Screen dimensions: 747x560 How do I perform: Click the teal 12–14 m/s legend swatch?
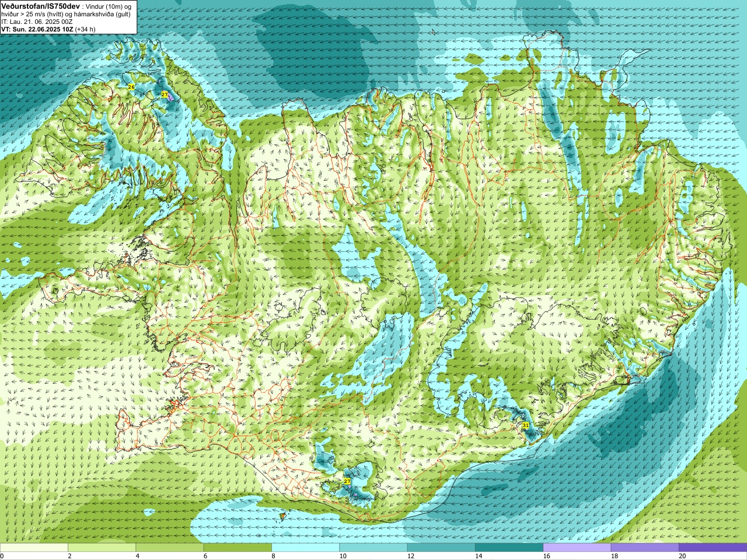(x=441, y=548)
